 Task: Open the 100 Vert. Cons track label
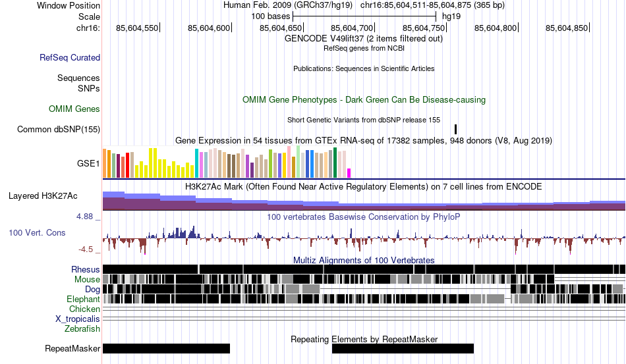click(37, 232)
